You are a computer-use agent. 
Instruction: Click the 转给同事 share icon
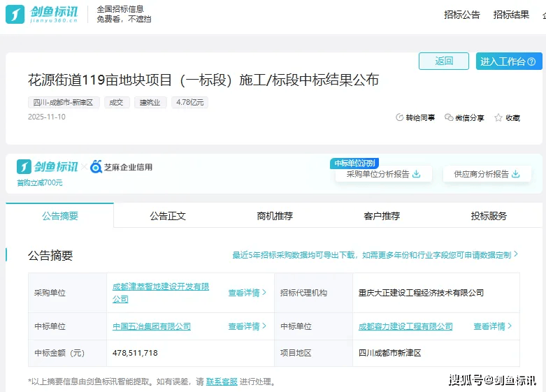click(400, 118)
